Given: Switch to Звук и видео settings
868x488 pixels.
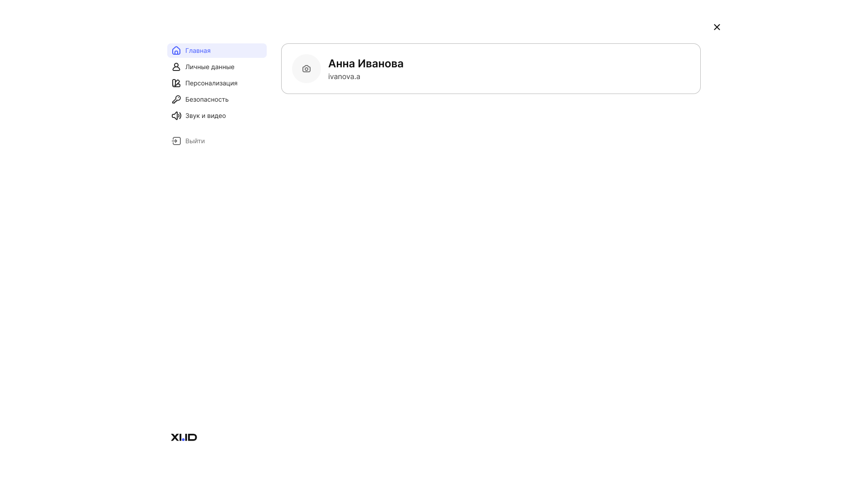Looking at the screenshot, I should click(x=217, y=116).
